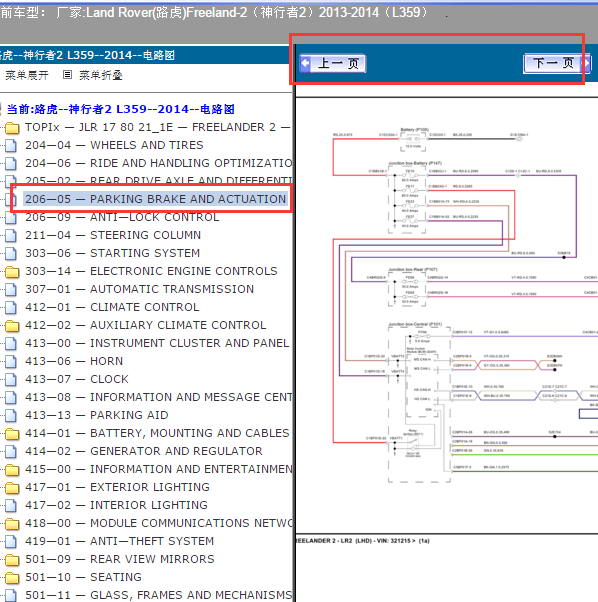Click the 上一页 previous page button
The image size is (598, 602).
click(332, 63)
